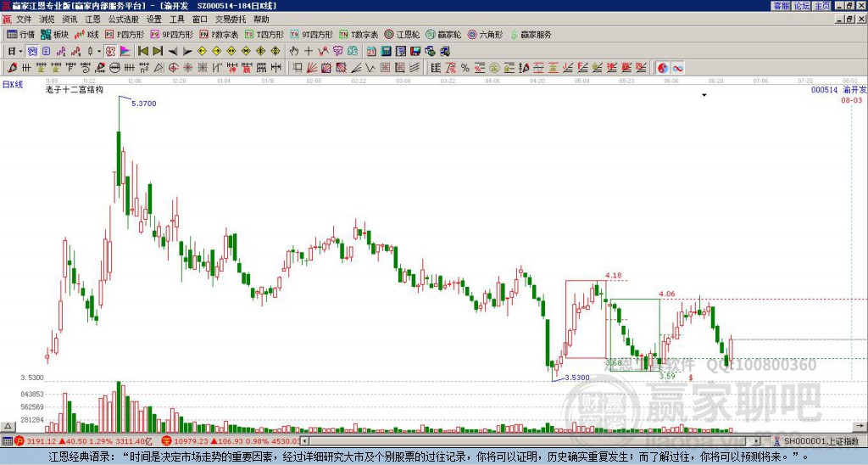Open the 论坛 forum link

(802, 6)
